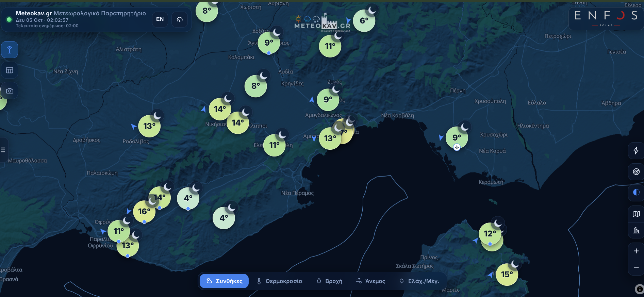
Task: Select the weather stations antenna icon
Action: pos(10,50)
